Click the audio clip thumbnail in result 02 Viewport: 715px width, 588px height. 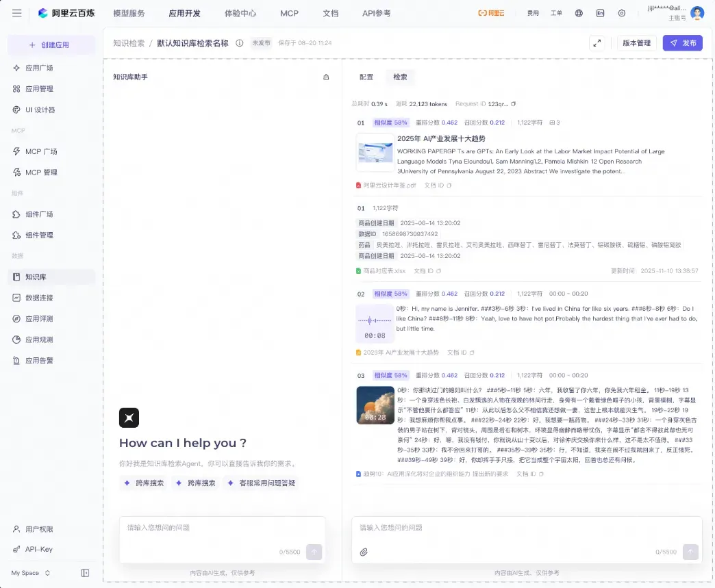click(x=375, y=323)
